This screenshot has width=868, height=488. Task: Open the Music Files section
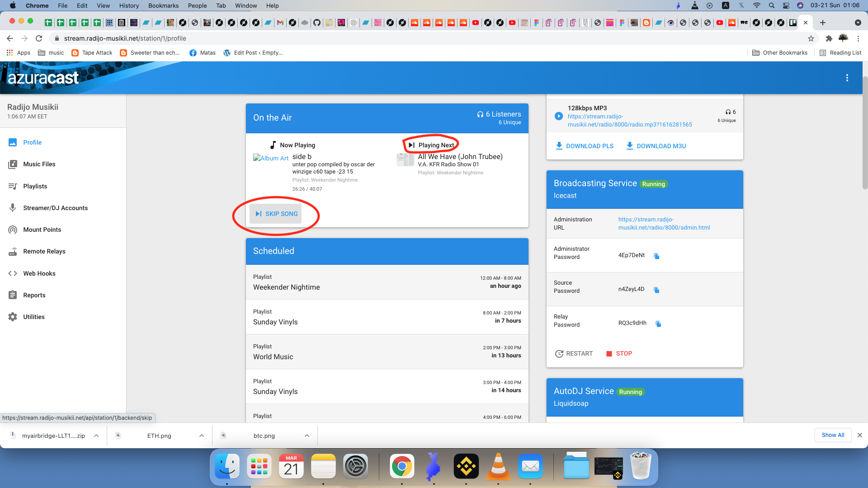tap(39, 164)
